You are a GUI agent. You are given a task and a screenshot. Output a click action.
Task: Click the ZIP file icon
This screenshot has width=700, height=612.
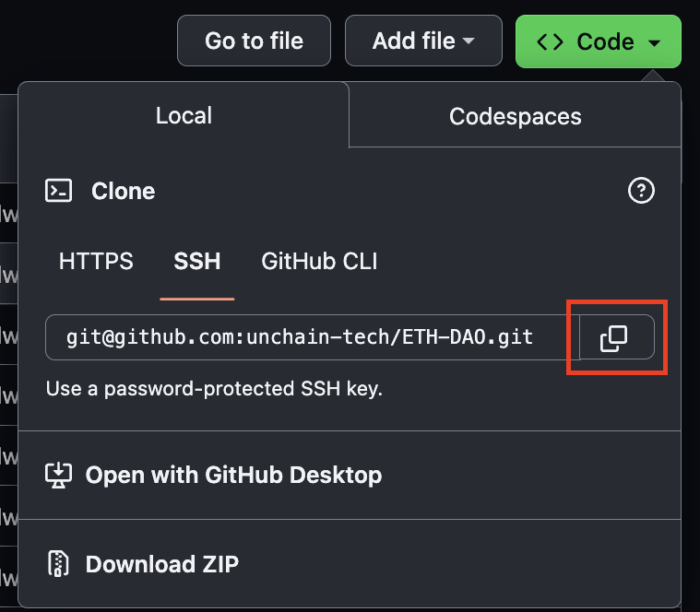pos(58,564)
